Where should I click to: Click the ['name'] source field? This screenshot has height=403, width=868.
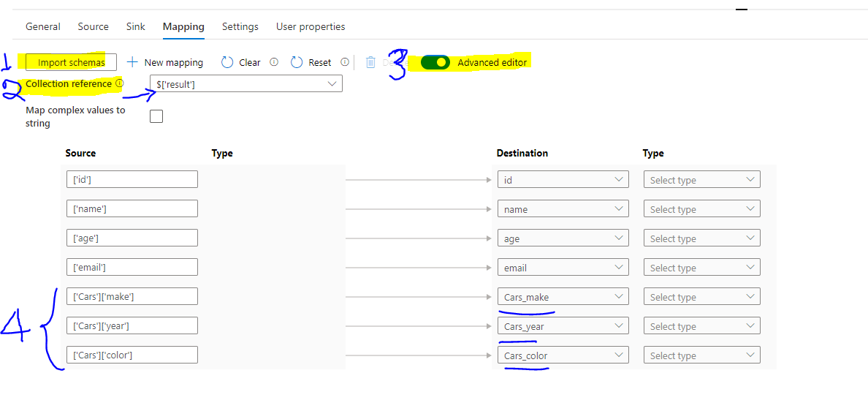tap(132, 209)
